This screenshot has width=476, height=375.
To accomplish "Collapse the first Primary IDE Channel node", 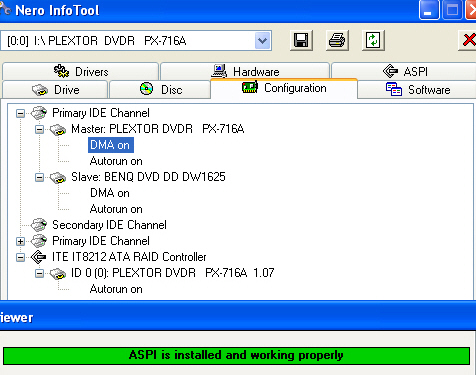I will click(20, 113).
